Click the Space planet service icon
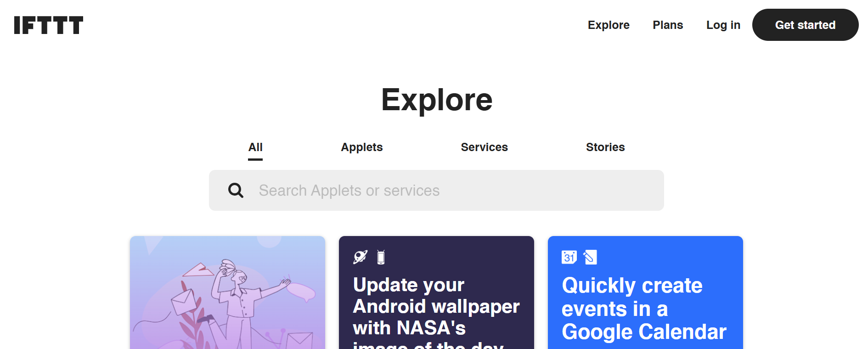The height and width of the screenshot is (349, 868). click(360, 257)
